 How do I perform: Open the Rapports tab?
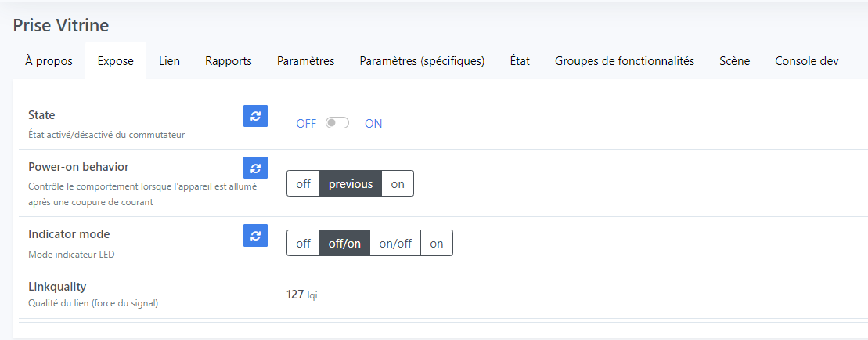229,61
